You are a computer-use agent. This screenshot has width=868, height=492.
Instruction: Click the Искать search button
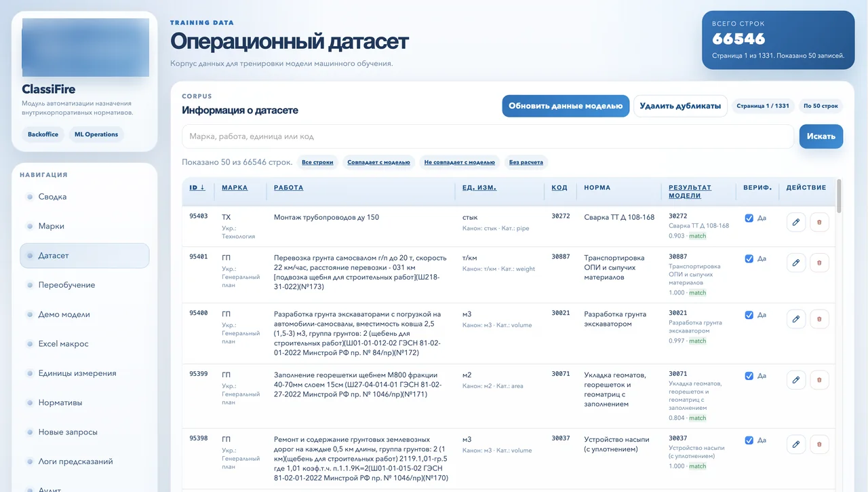(821, 136)
